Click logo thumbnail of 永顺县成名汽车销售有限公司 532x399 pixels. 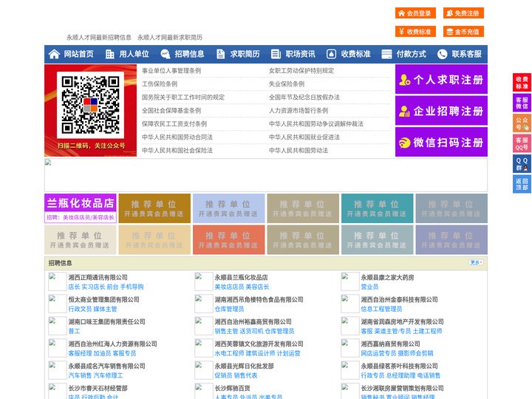point(57,370)
